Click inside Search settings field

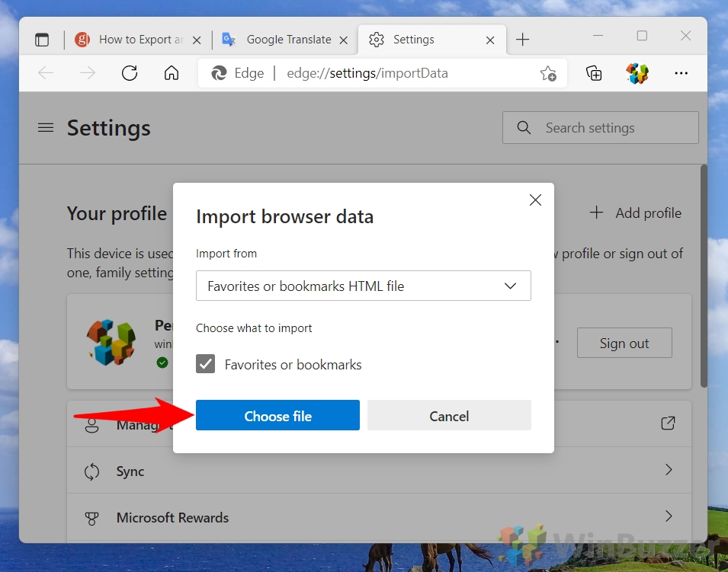coord(601,127)
